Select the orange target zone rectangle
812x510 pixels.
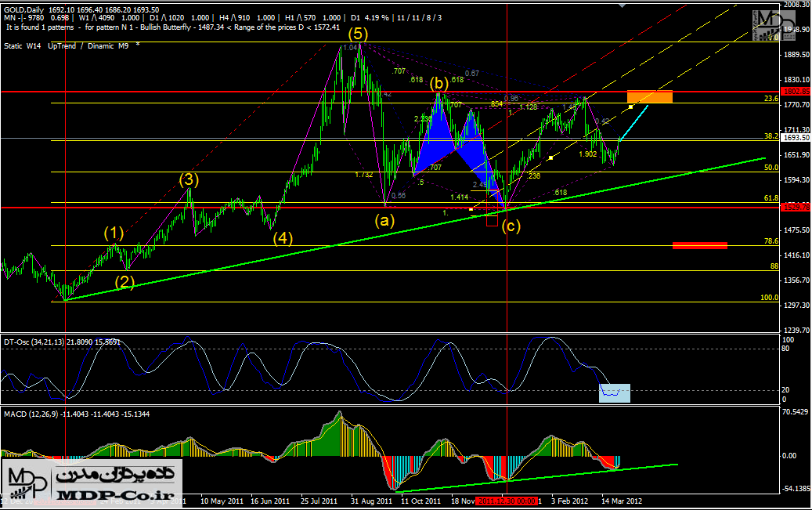click(650, 96)
